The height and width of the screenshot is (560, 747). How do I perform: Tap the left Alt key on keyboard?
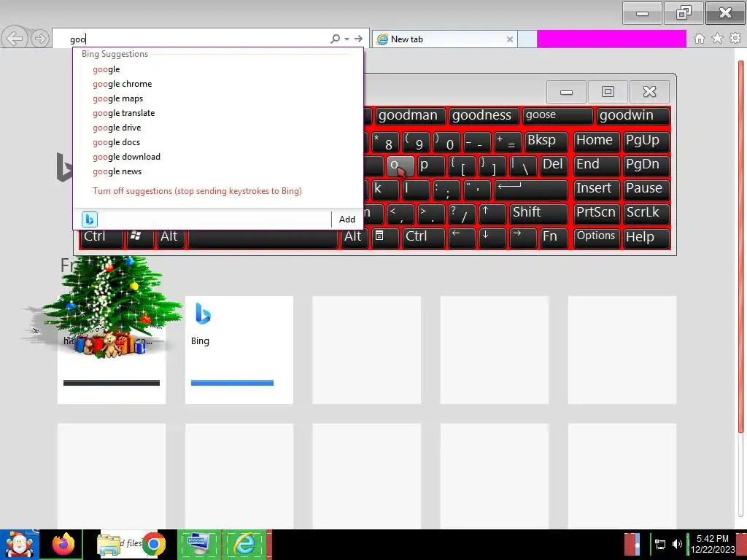pos(171,238)
